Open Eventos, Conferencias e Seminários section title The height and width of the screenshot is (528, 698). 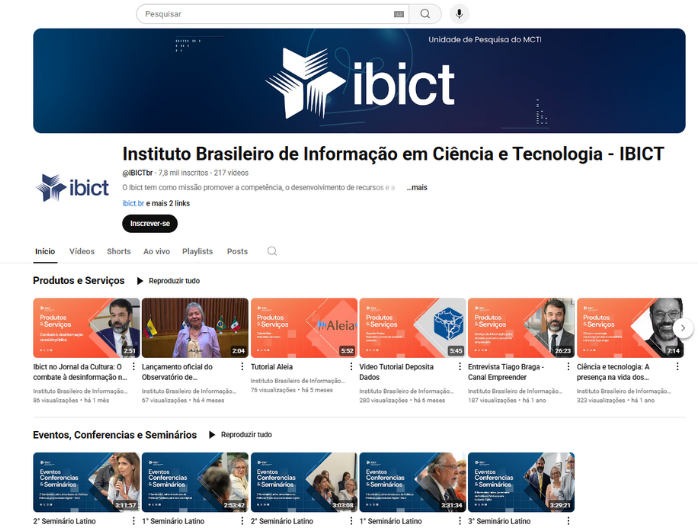(115, 435)
